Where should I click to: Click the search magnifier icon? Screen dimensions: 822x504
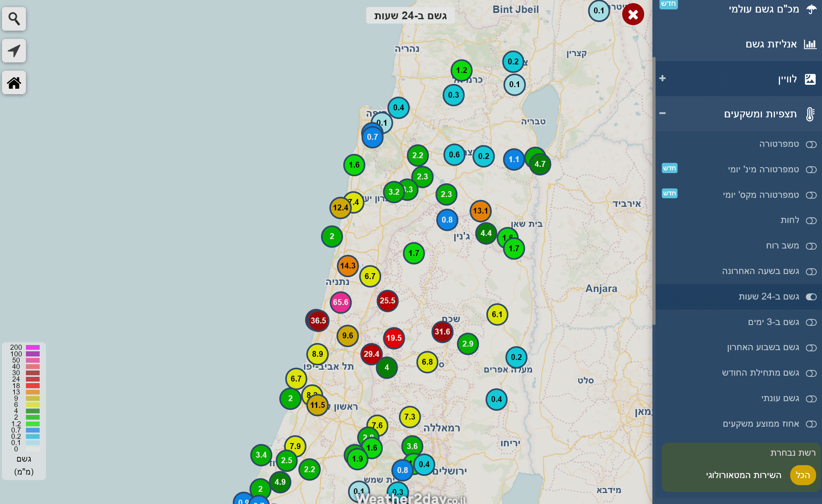click(14, 18)
